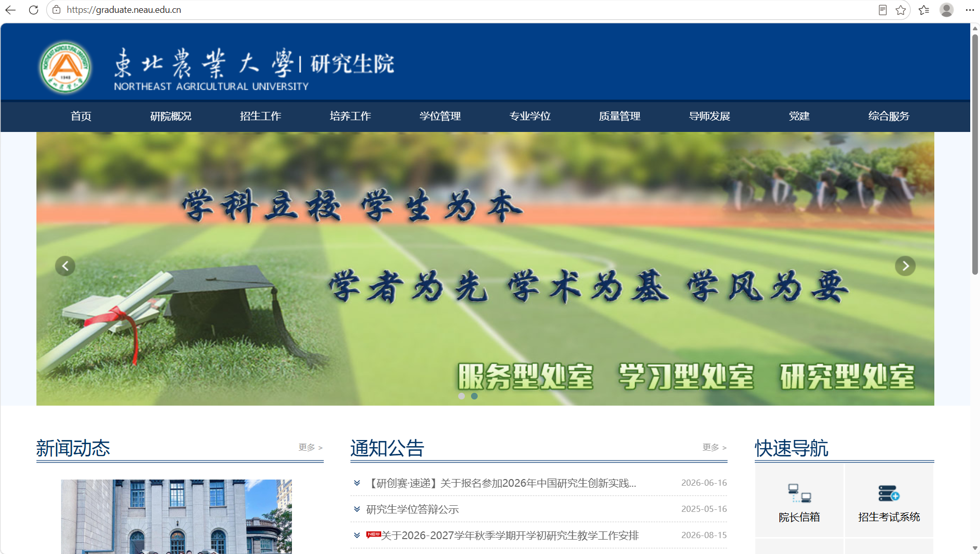Open the favorites list icon
Image resolution: width=980 pixels, height=554 pixels.
pos(924,10)
